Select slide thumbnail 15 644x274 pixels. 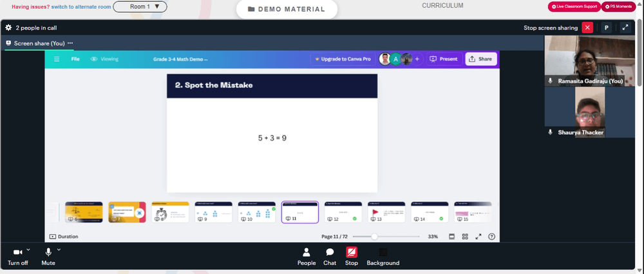[x=473, y=212]
